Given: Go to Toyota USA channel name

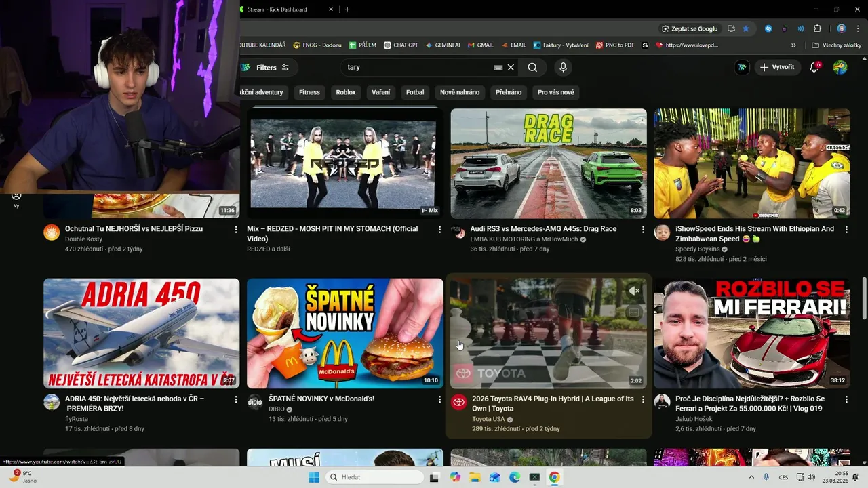Looking at the screenshot, I should (x=488, y=419).
